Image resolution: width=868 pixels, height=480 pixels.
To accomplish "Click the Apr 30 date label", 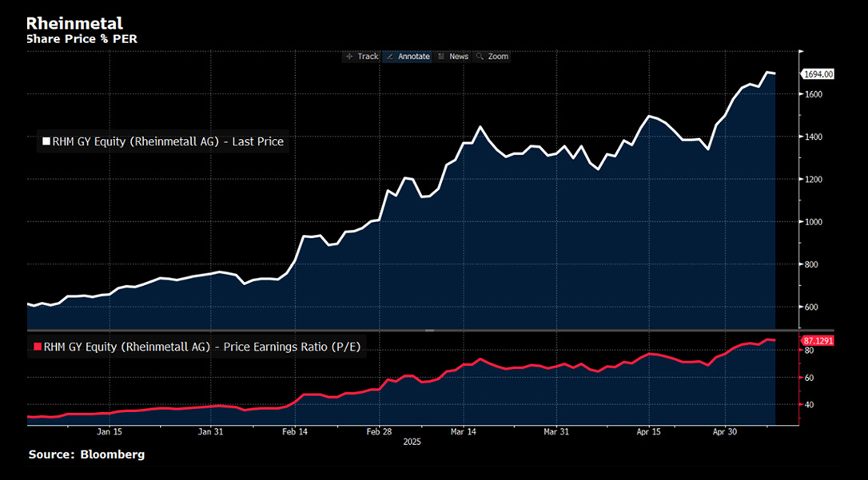I will (x=724, y=431).
